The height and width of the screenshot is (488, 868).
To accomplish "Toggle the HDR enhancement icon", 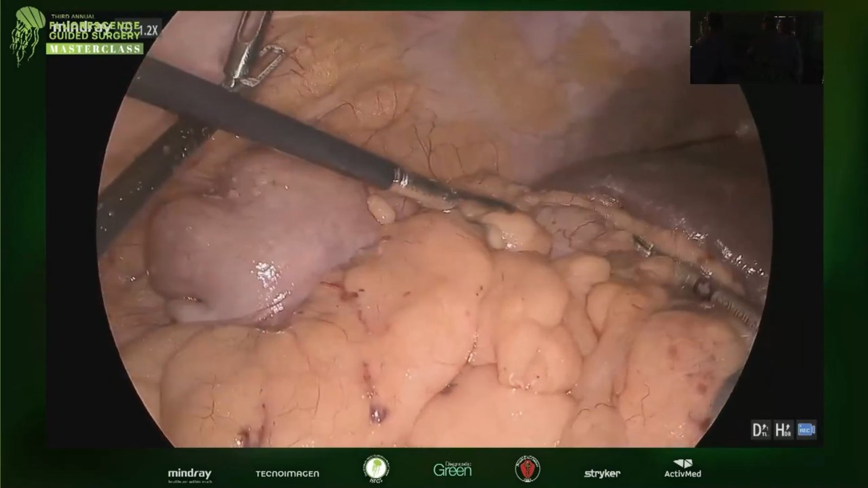I will point(783,430).
